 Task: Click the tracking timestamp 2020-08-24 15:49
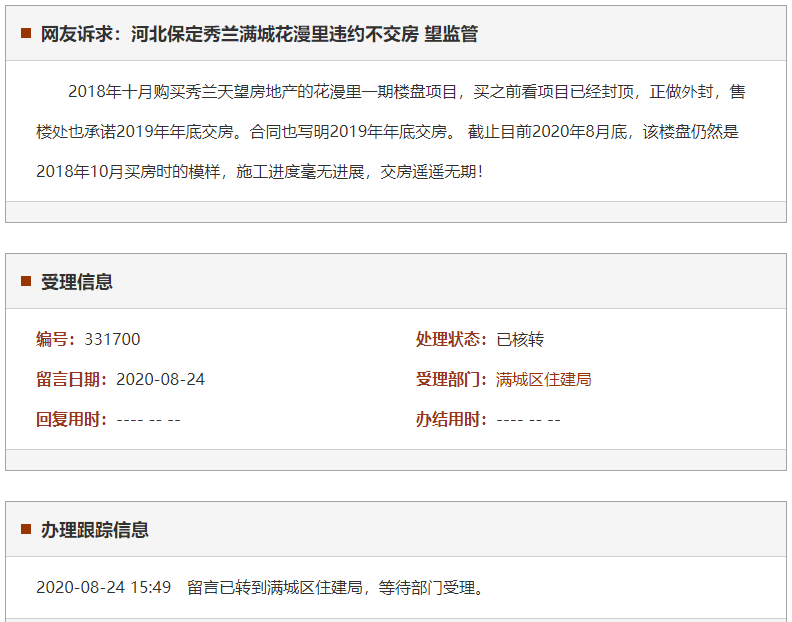[x=103, y=587]
